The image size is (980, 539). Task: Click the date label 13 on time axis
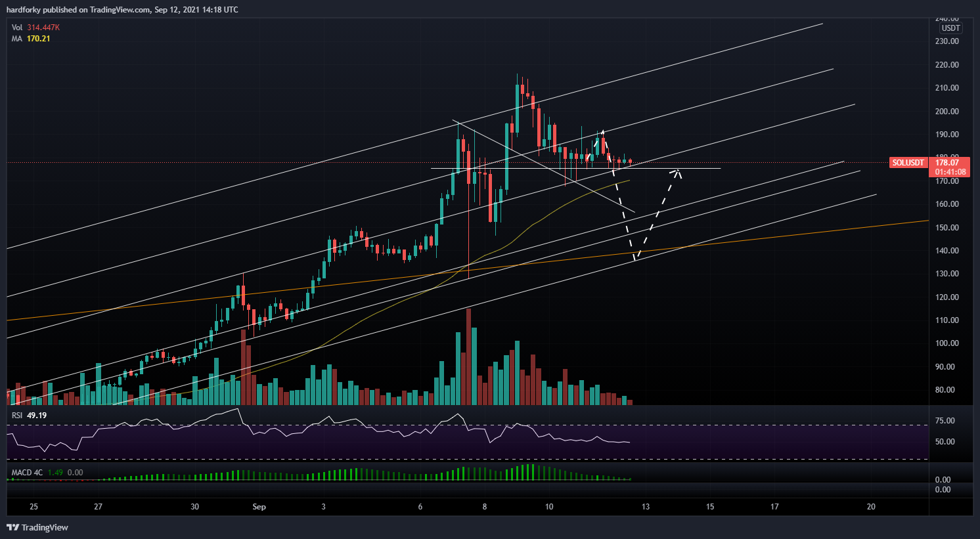coord(646,507)
